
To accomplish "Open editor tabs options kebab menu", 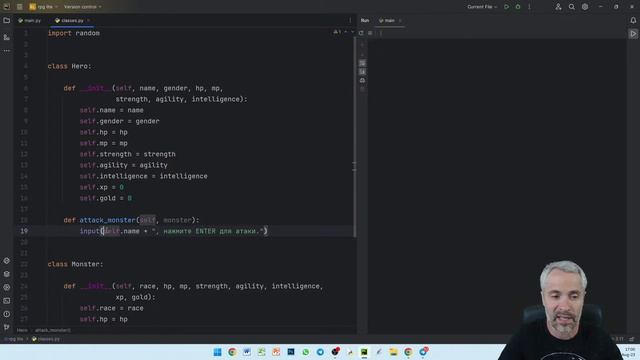I will click(350, 20).
